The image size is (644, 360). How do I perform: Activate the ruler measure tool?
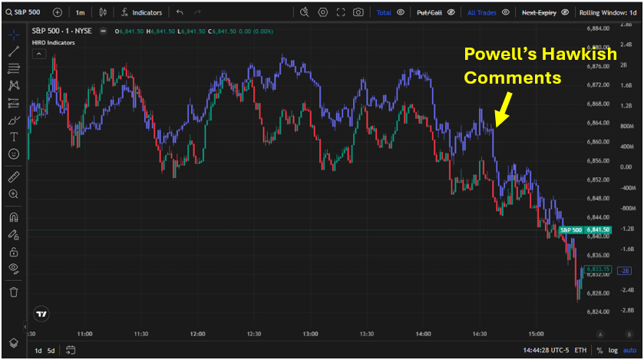click(x=14, y=177)
